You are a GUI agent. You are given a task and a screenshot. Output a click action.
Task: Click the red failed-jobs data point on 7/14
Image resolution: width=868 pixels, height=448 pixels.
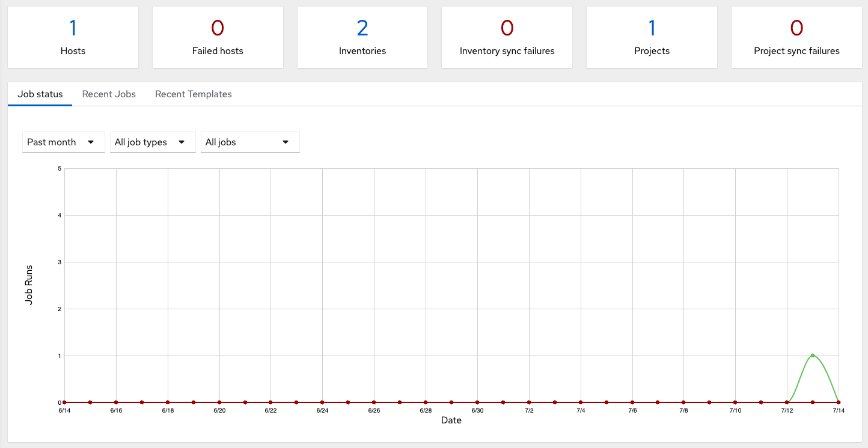[839, 402]
